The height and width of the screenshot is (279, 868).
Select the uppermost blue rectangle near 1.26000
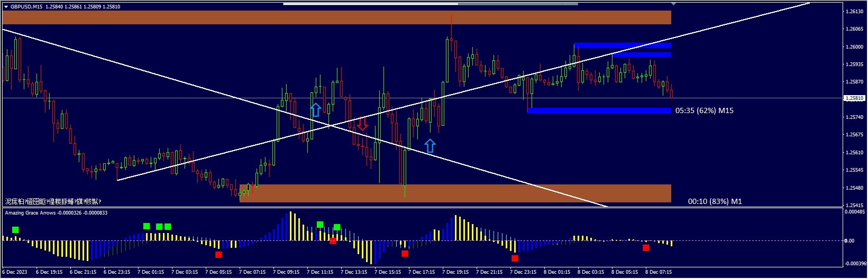point(623,45)
